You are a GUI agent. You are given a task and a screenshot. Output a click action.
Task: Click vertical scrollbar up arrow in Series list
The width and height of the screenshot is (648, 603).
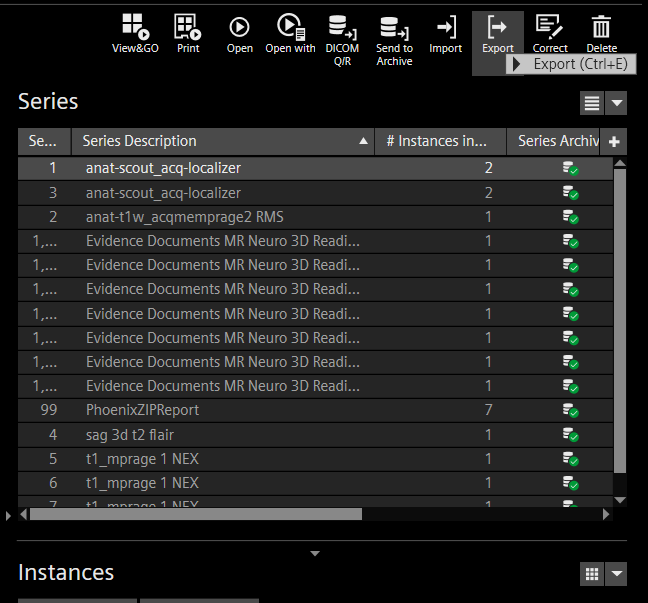coord(619,163)
